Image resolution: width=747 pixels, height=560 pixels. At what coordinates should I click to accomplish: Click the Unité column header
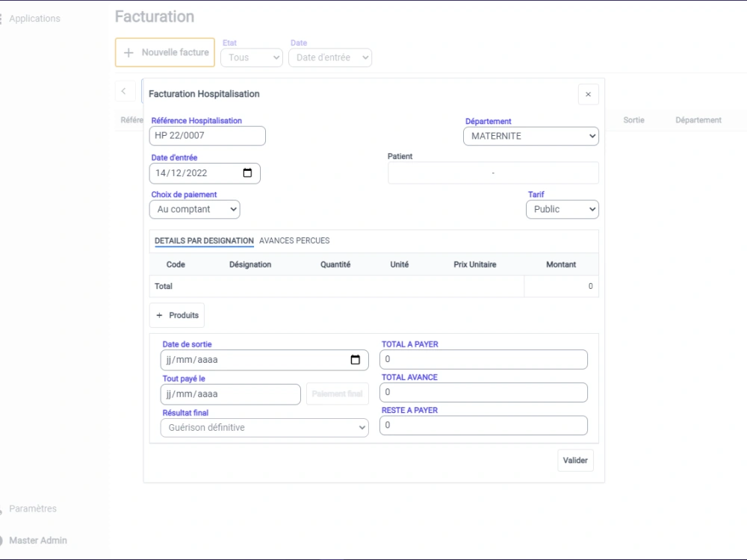click(x=399, y=264)
